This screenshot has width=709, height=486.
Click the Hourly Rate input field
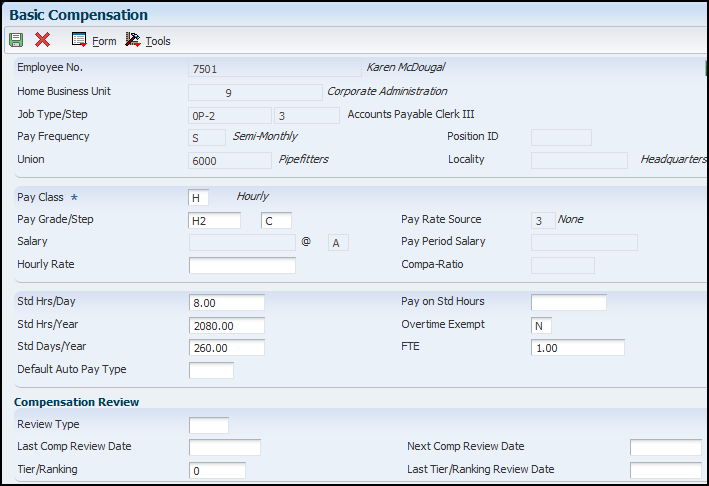pos(242,265)
